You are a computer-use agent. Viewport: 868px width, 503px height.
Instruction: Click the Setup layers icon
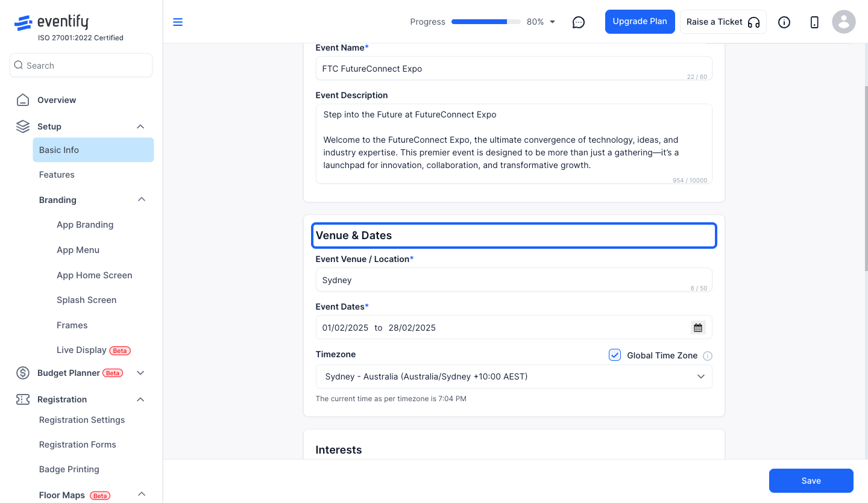[23, 127]
